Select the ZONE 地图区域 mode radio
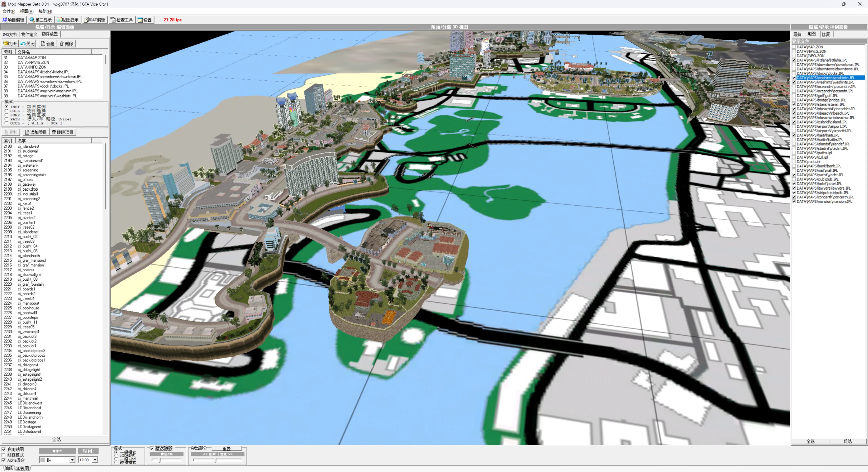Screen dimensions: 868x472 [7, 115]
